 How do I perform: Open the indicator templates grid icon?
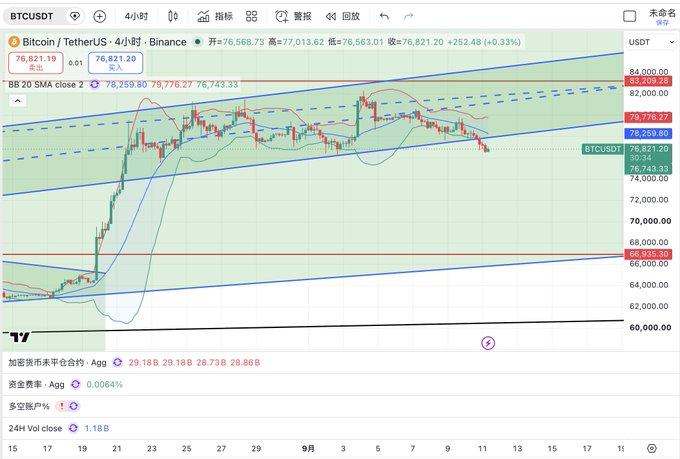(x=252, y=16)
